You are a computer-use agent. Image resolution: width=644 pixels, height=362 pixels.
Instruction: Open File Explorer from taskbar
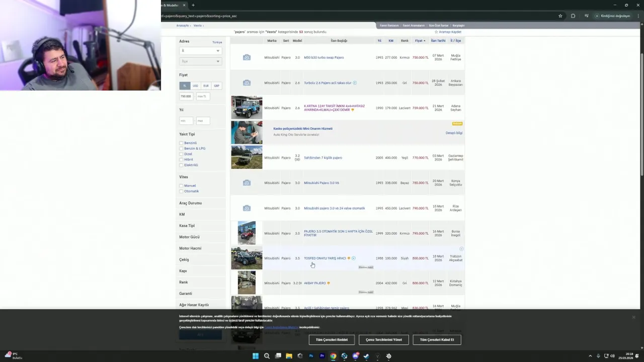point(289,356)
